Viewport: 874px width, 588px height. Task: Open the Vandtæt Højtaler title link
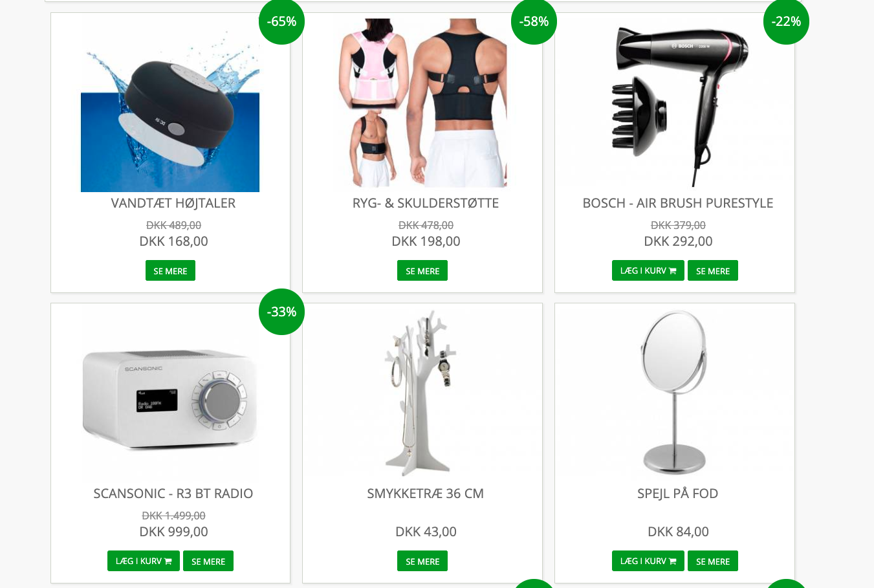(x=173, y=203)
